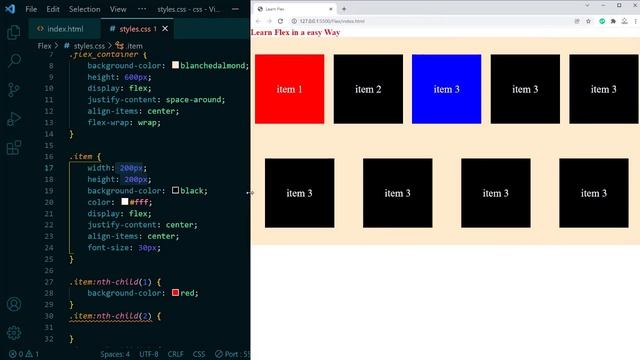Open the File menu

tap(31, 9)
